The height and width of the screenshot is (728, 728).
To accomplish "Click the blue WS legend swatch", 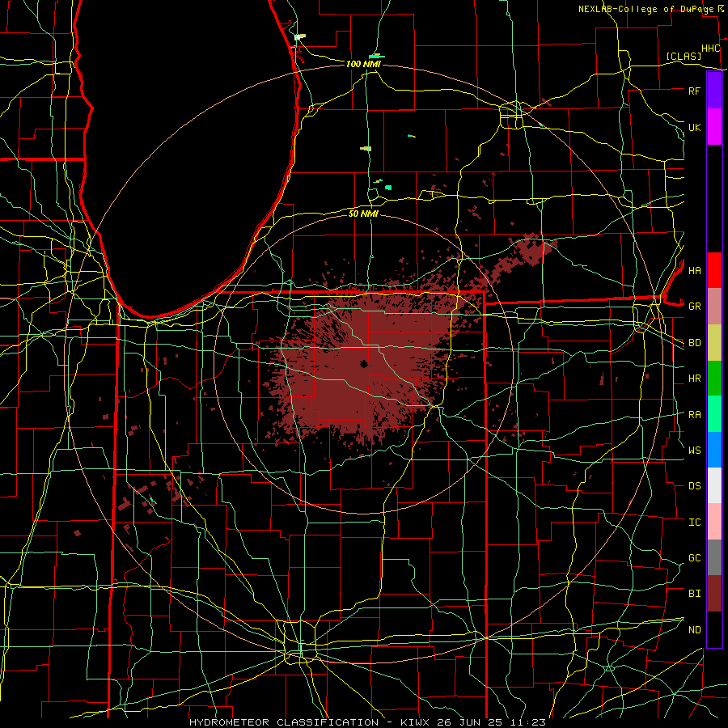I will pyautogui.click(x=714, y=450).
